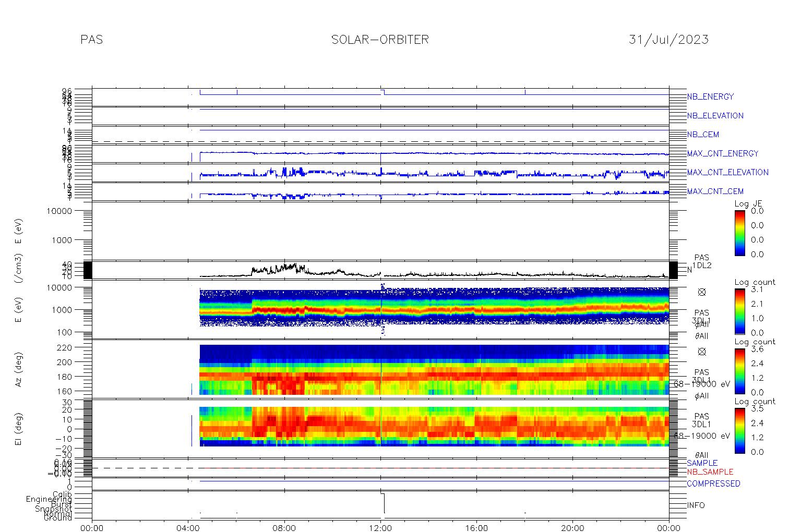Click the 04:00 time axis label
This screenshot has height=532, width=789.
pyautogui.click(x=188, y=528)
